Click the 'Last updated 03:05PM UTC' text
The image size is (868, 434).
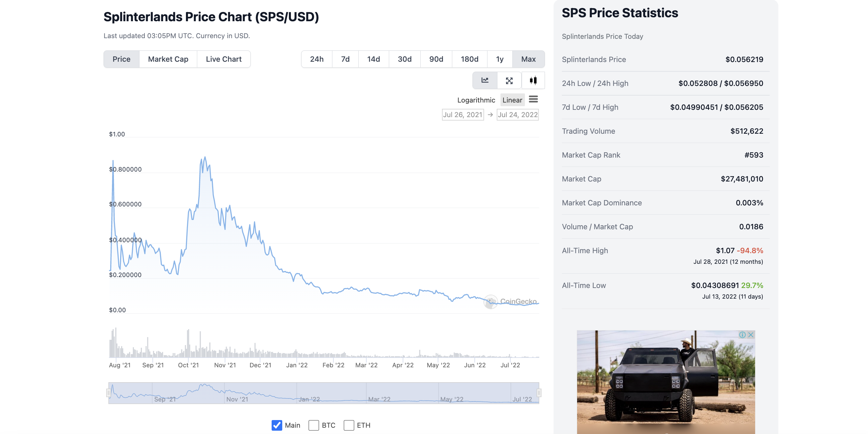(x=149, y=36)
